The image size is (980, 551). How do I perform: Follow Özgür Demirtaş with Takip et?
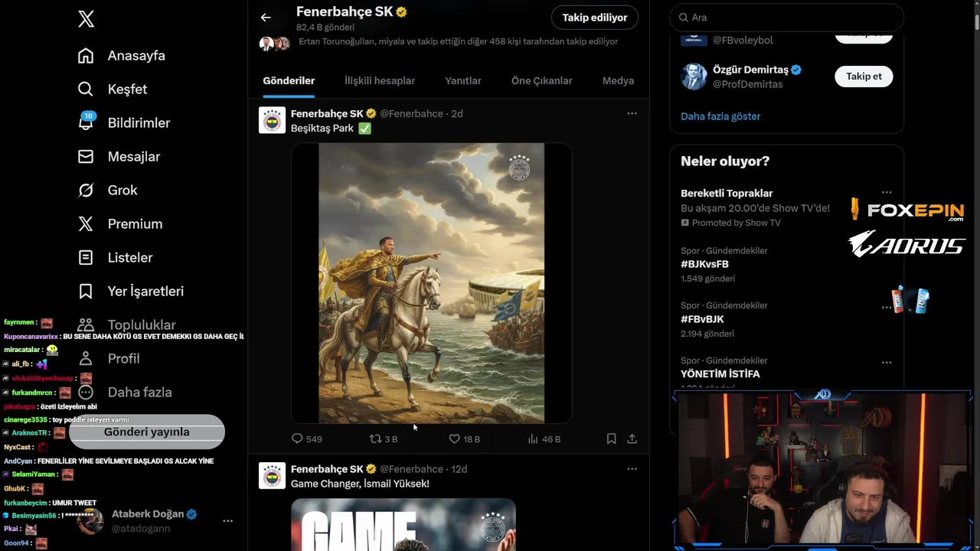pyautogui.click(x=864, y=77)
